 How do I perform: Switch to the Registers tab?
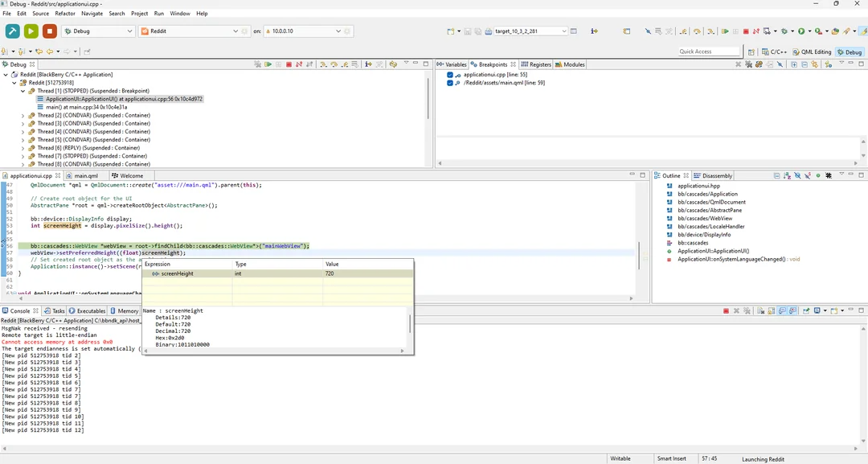[536, 64]
